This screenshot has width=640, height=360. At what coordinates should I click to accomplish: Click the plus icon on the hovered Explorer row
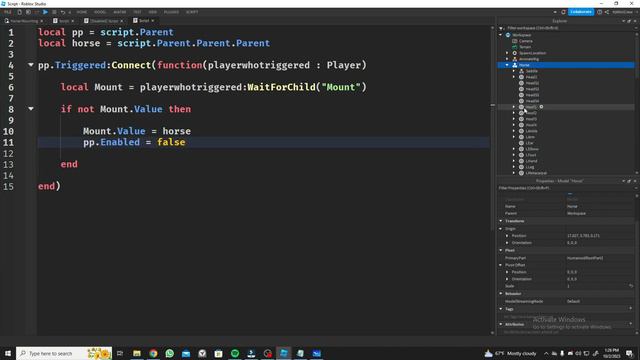pyautogui.click(x=541, y=107)
